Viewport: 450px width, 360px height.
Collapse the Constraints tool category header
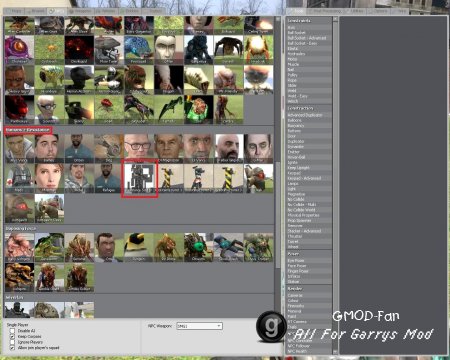309,21
